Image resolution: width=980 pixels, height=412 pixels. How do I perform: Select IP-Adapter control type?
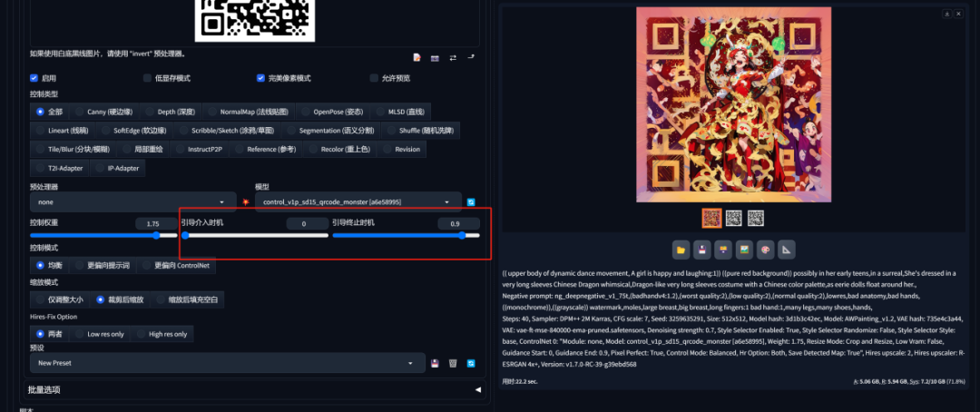pyautogui.click(x=117, y=168)
